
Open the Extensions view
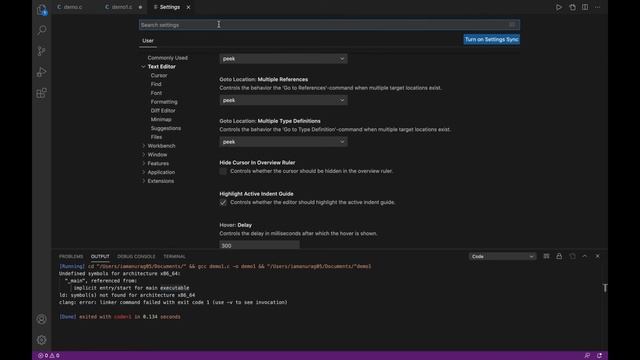pyautogui.click(x=42, y=93)
